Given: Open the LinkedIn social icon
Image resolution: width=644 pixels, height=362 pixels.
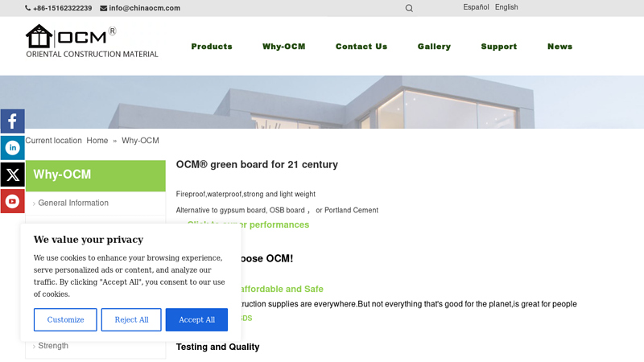Looking at the screenshot, I should click(x=12, y=148).
